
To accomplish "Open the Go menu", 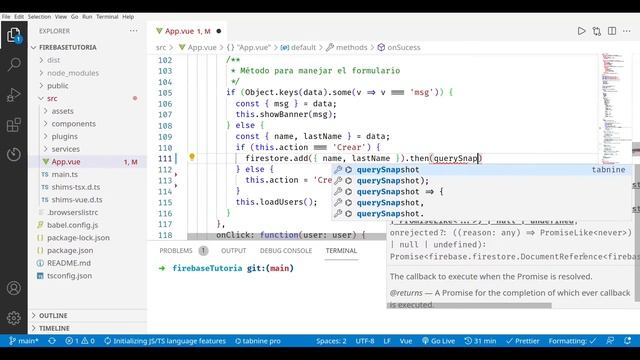I will click(x=74, y=17).
